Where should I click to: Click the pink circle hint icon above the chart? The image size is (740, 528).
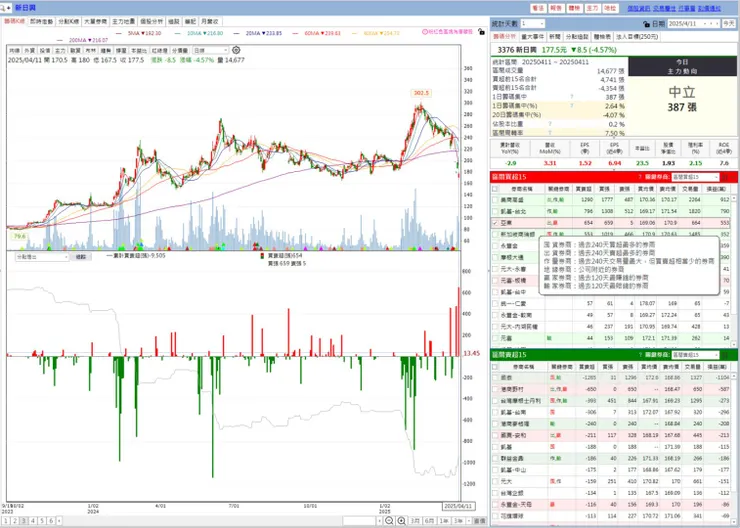click(x=425, y=32)
